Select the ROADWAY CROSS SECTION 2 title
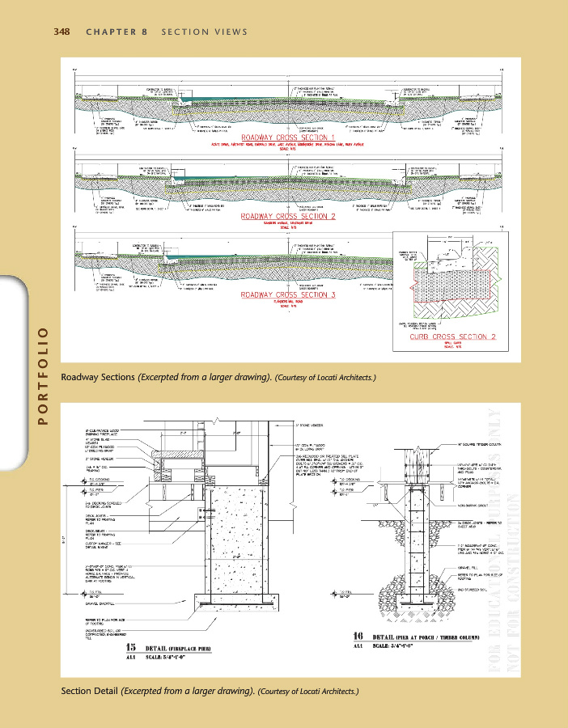Image resolution: width=568 pixels, height=728 pixels. point(288,217)
